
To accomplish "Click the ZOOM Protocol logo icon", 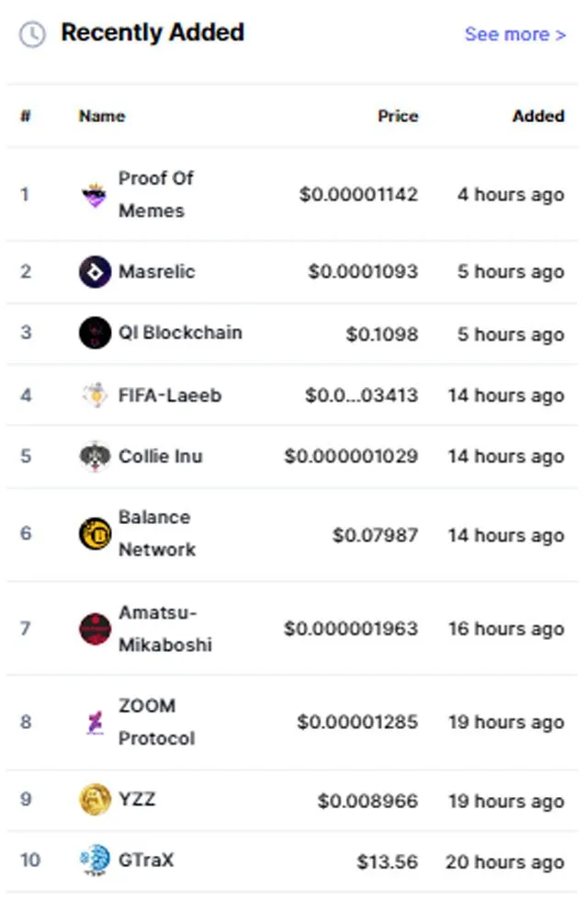I will pos(95,723).
